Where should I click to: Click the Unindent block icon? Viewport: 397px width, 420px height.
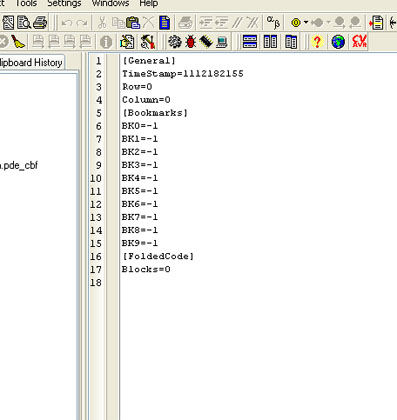[x=221, y=23]
